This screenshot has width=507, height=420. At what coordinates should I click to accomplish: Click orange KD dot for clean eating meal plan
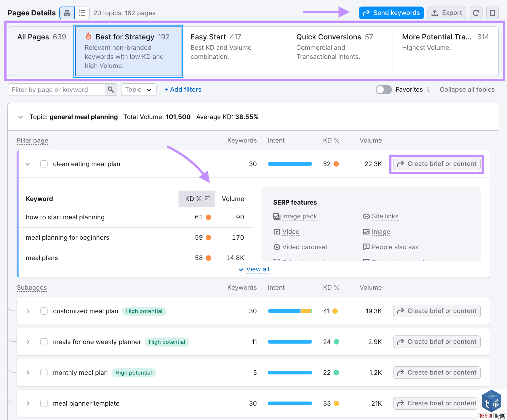[x=336, y=164]
